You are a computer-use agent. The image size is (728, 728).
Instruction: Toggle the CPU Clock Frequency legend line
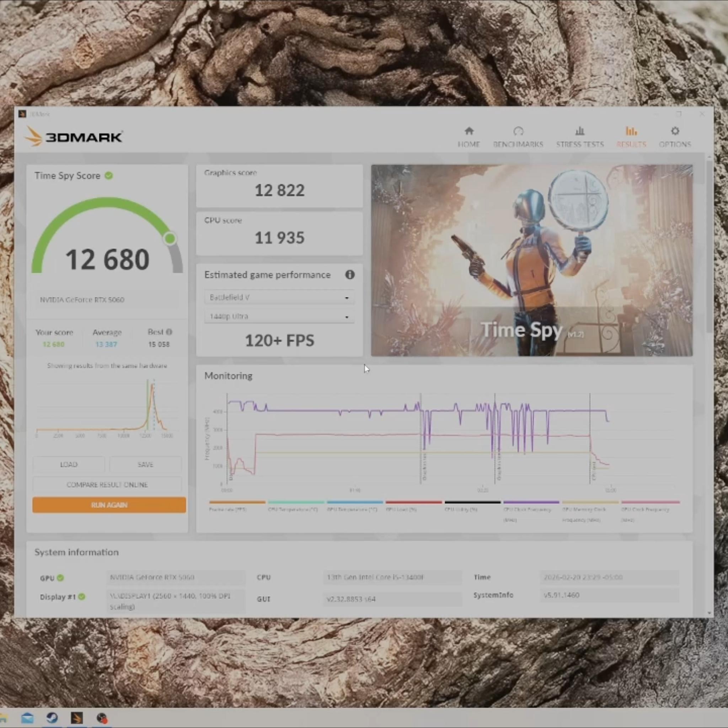tap(531, 511)
